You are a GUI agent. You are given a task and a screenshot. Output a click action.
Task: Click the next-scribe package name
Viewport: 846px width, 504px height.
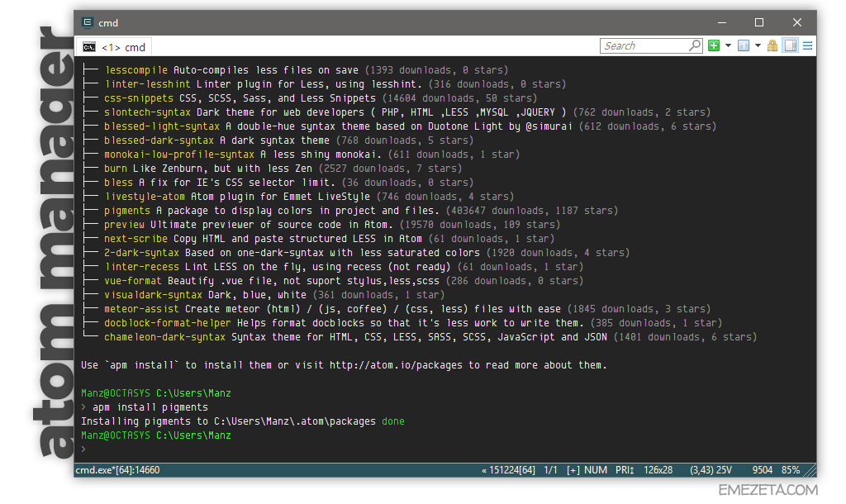click(x=136, y=239)
